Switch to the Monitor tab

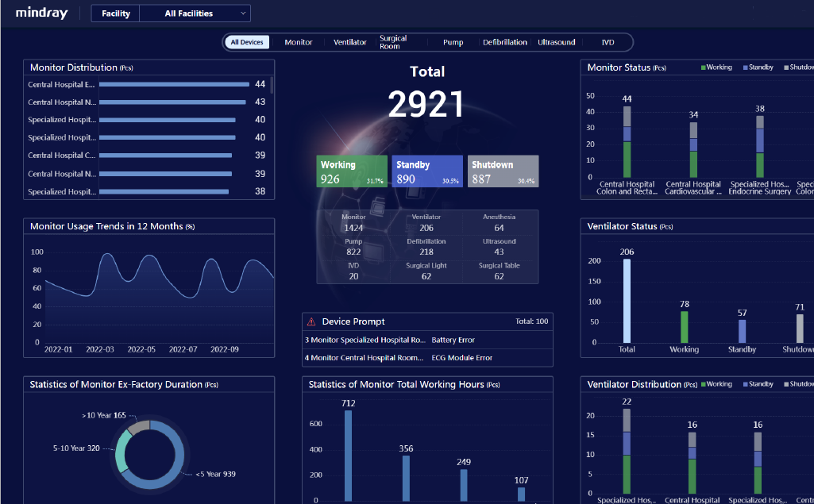(x=298, y=42)
